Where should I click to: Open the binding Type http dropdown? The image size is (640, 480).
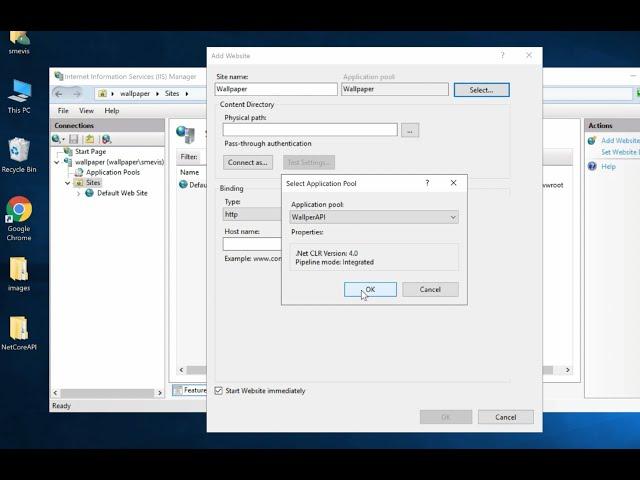[x=252, y=214]
